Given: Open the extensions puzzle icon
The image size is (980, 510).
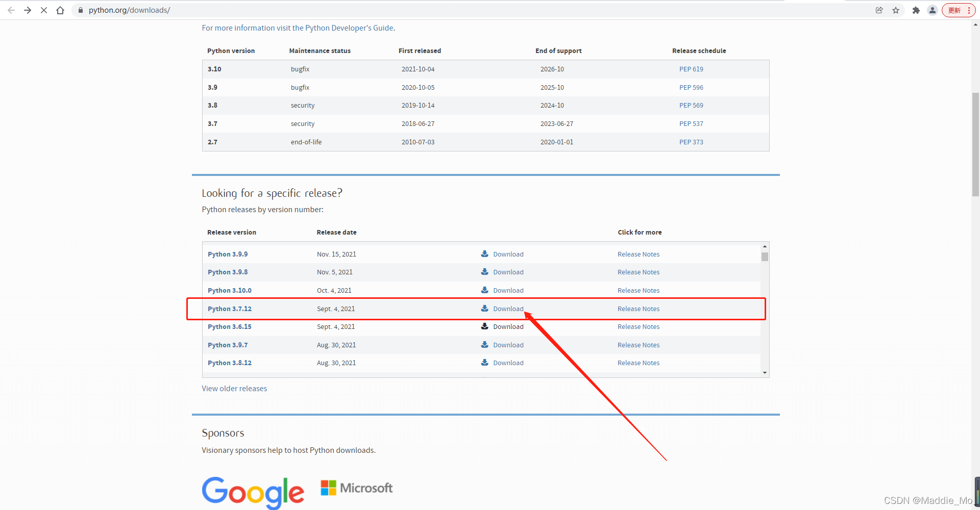Looking at the screenshot, I should pos(916,10).
